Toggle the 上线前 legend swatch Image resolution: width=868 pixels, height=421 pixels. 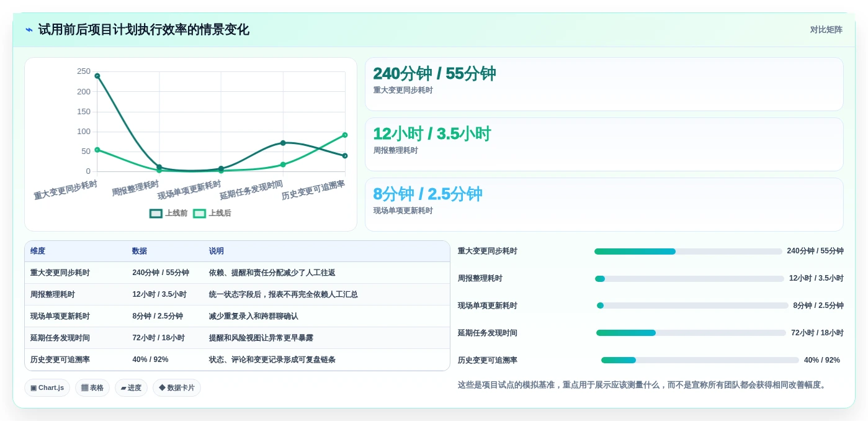point(156,213)
